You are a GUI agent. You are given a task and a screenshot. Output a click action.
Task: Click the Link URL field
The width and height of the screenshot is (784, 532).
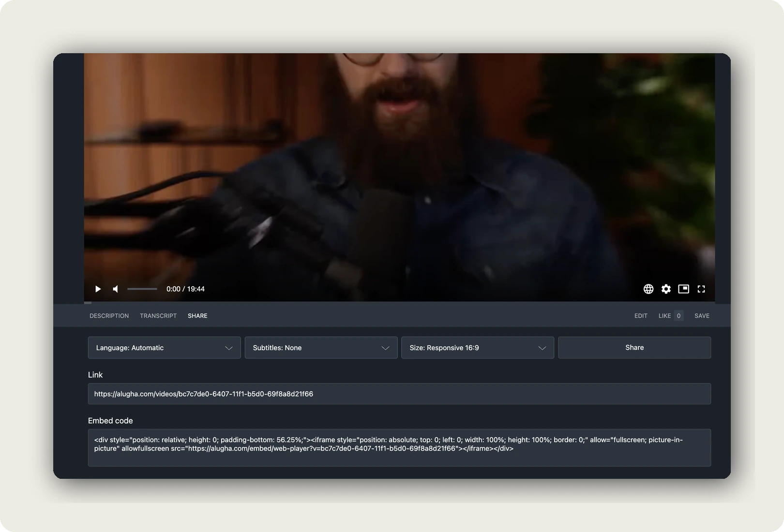(x=399, y=394)
